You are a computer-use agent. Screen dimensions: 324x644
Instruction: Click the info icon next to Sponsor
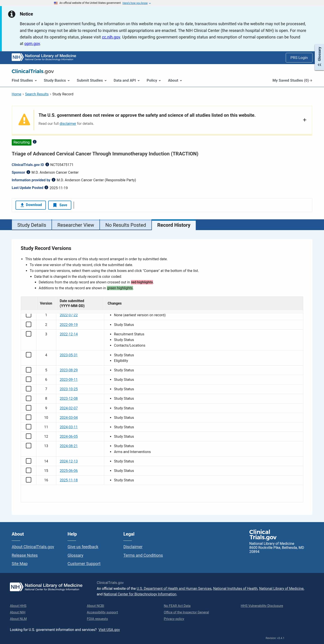coord(29,172)
